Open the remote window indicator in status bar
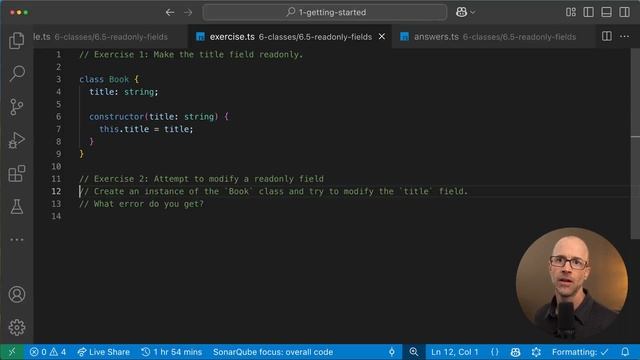 [12, 352]
